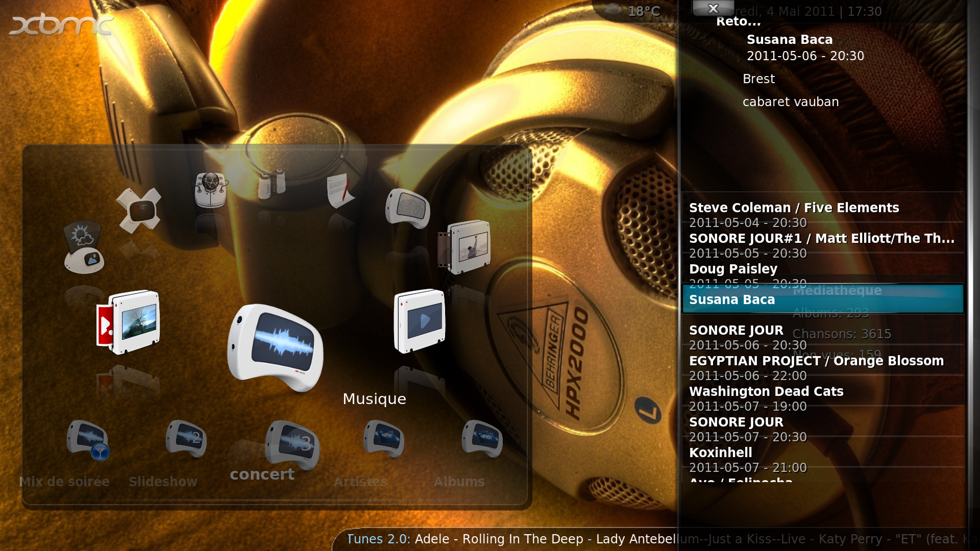Click the 18°C temperature reading
The width and height of the screenshot is (980, 551).
(644, 11)
